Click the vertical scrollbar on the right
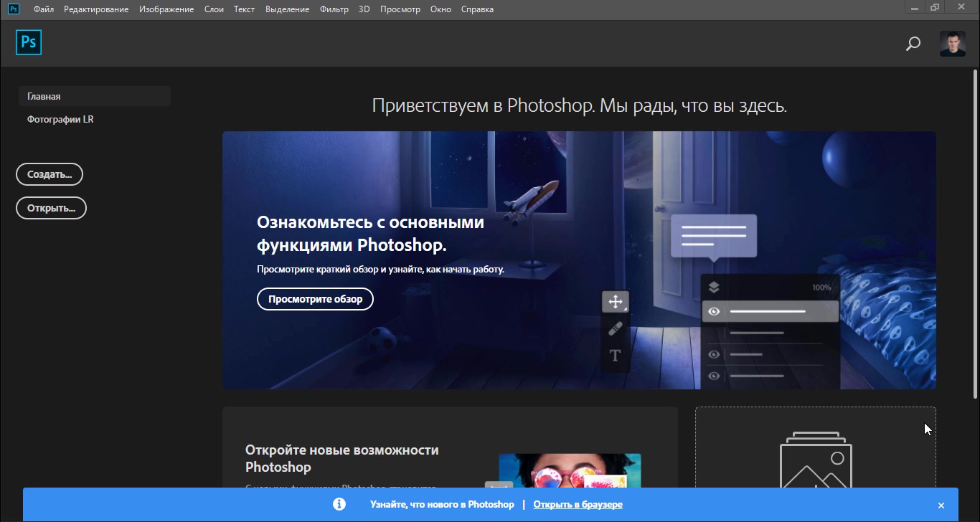 pyautogui.click(x=976, y=234)
